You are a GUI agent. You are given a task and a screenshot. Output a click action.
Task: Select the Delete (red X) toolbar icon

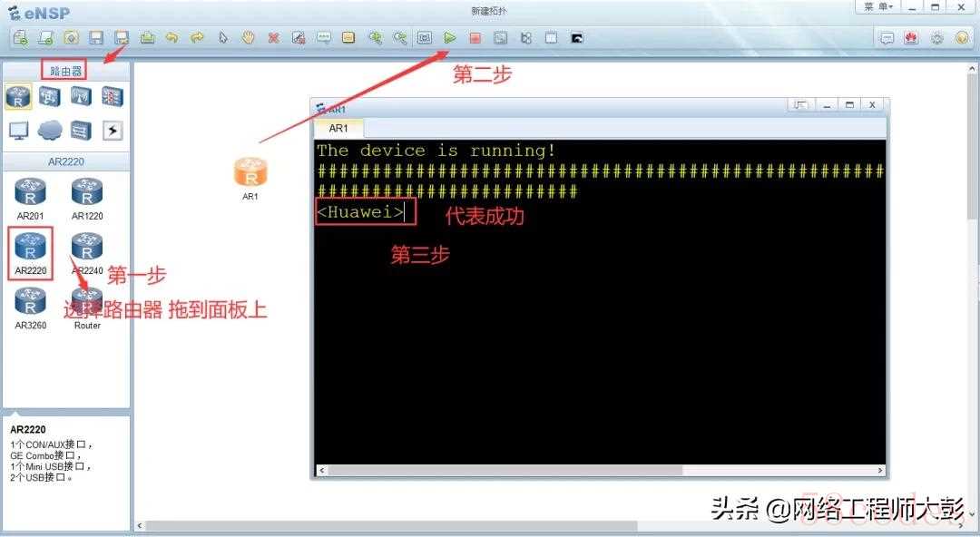tap(273, 38)
